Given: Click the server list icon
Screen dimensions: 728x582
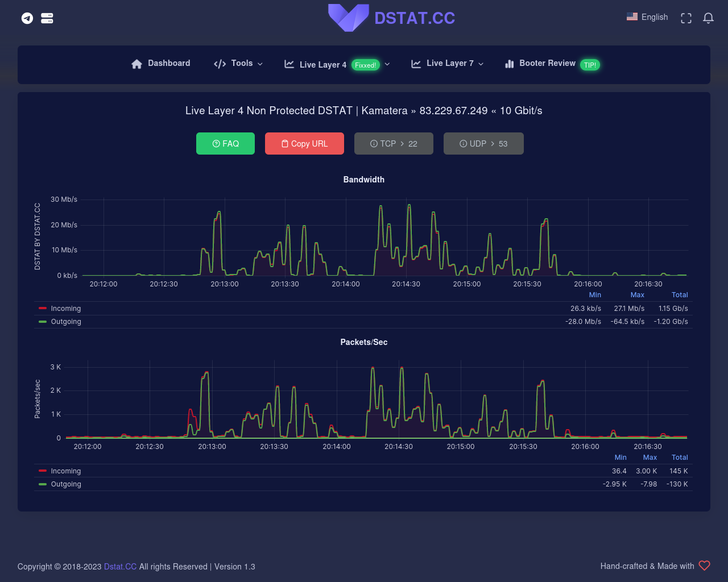Looking at the screenshot, I should point(47,18).
